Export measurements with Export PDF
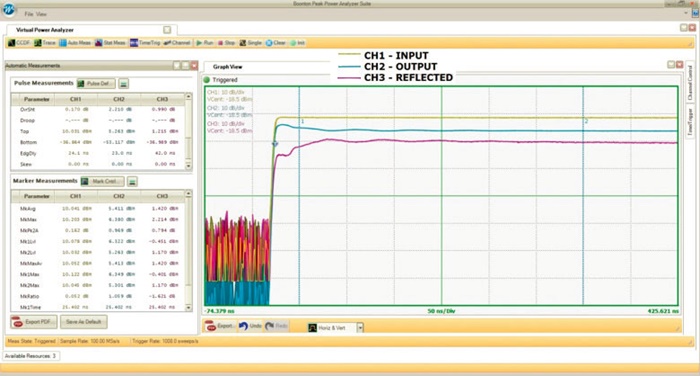Screen dimensions: 700x376 click(x=34, y=322)
